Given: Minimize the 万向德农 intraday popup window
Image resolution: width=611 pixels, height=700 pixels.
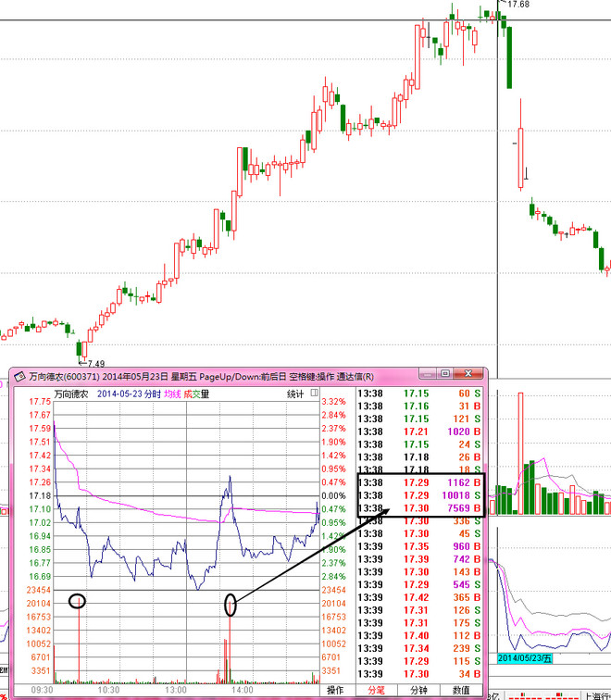Looking at the screenshot, I should (428, 373).
